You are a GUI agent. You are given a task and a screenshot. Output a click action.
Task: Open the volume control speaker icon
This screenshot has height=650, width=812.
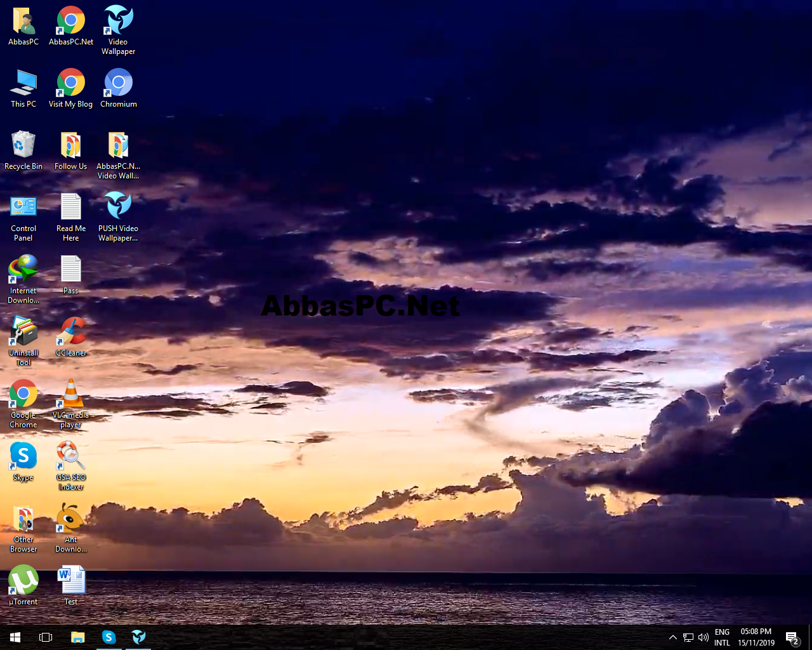pyautogui.click(x=704, y=637)
